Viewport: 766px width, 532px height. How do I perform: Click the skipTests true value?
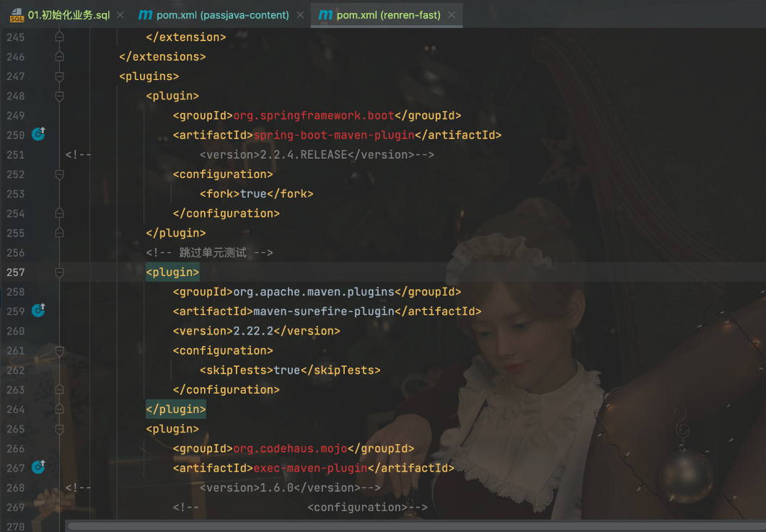(x=286, y=370)
